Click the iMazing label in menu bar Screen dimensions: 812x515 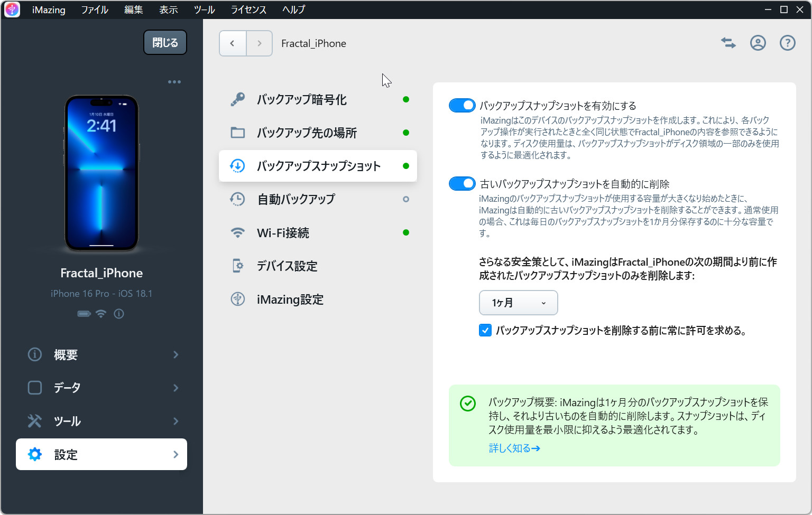pyautogui.click(x=49, y=10)
